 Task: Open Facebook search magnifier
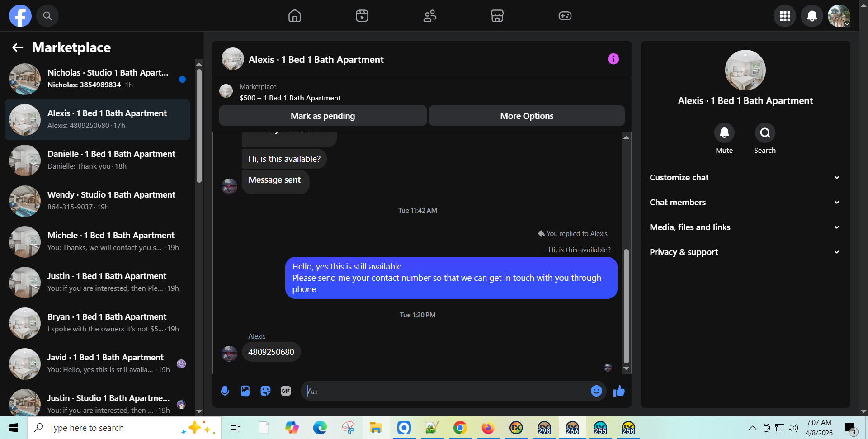47,16
